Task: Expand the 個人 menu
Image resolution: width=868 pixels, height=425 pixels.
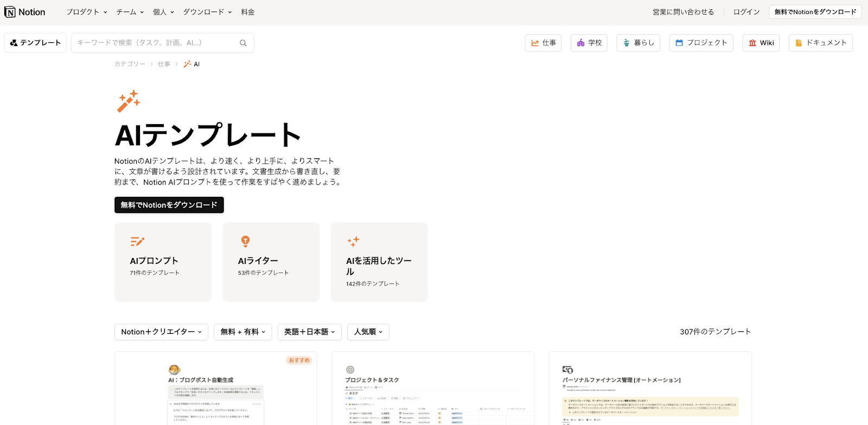Action: tap(163, 12)
